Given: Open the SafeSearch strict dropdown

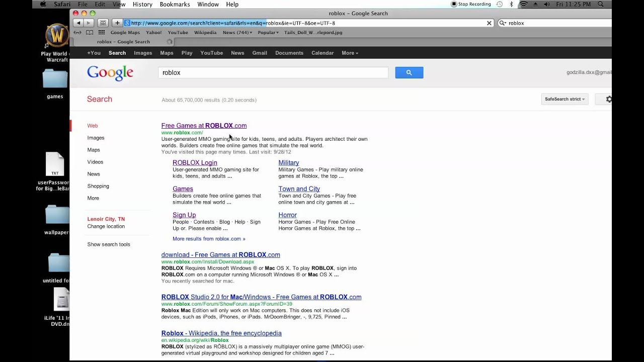Looking at the screenshot, I should pos(565,99).
